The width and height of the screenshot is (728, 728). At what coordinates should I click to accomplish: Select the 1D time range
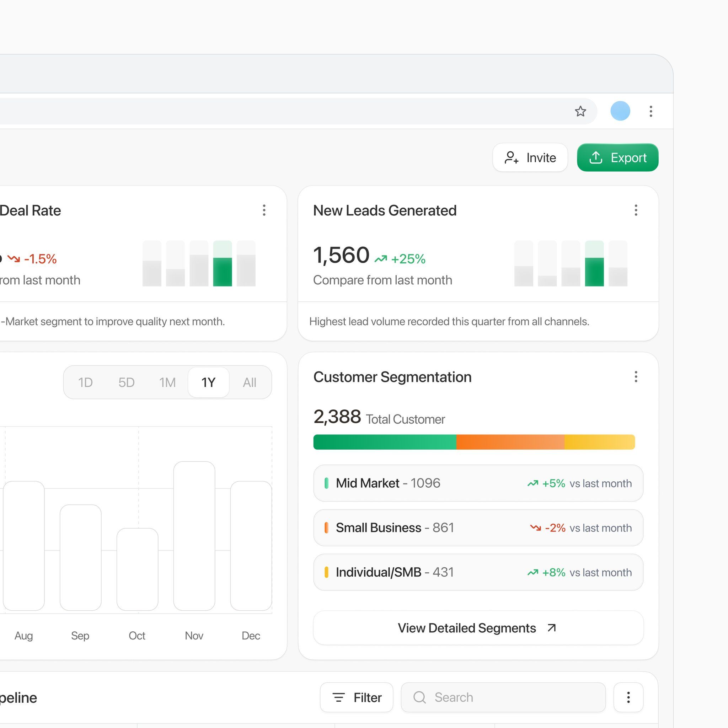coord(86,382)
